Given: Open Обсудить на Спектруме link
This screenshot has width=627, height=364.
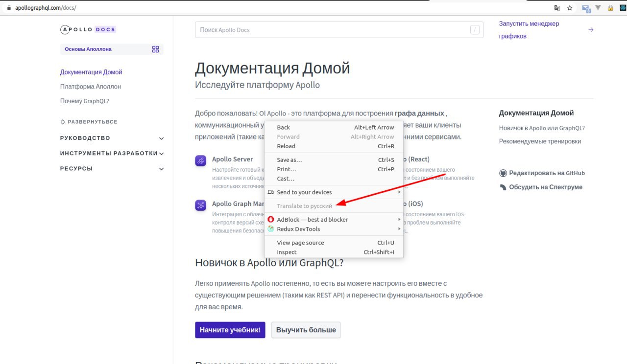Looking at the screenshot, I should coord(541,187).
